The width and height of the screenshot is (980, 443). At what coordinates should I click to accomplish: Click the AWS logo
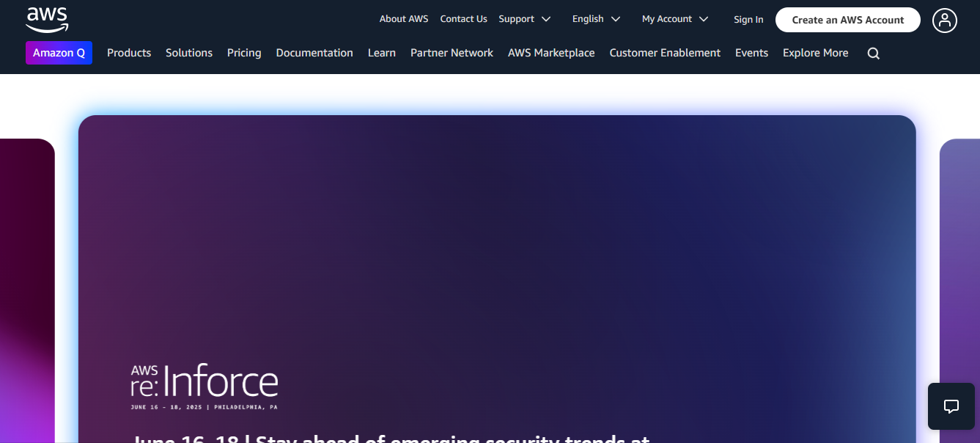point(47,20)
